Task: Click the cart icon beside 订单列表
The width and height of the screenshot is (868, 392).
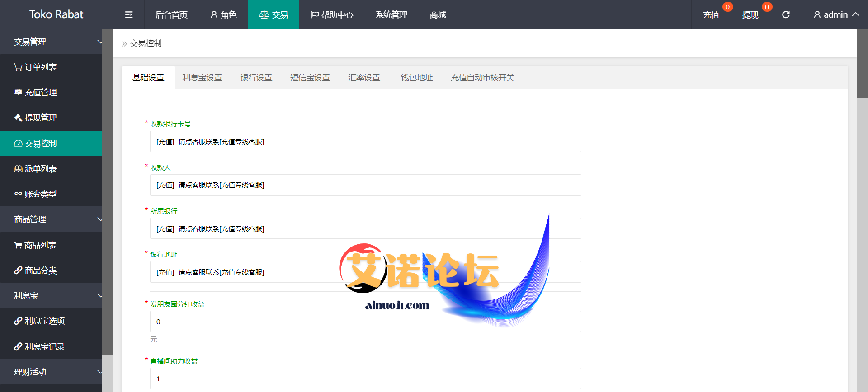Action: [18, 67]
